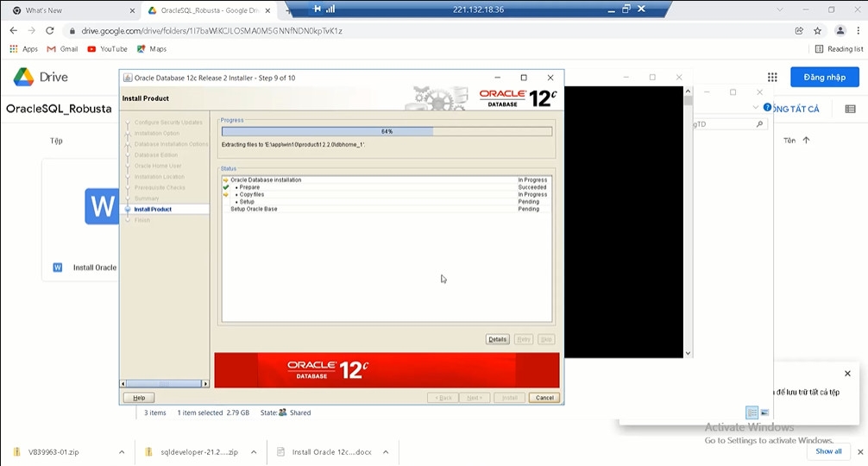Viewport: 868px width, 466px height.
Task: Reload the current page
Action: point(50,31)
